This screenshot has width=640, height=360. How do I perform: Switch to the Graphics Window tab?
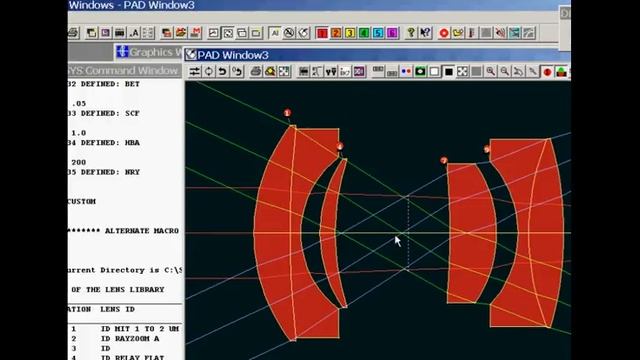tap(149, 52)
